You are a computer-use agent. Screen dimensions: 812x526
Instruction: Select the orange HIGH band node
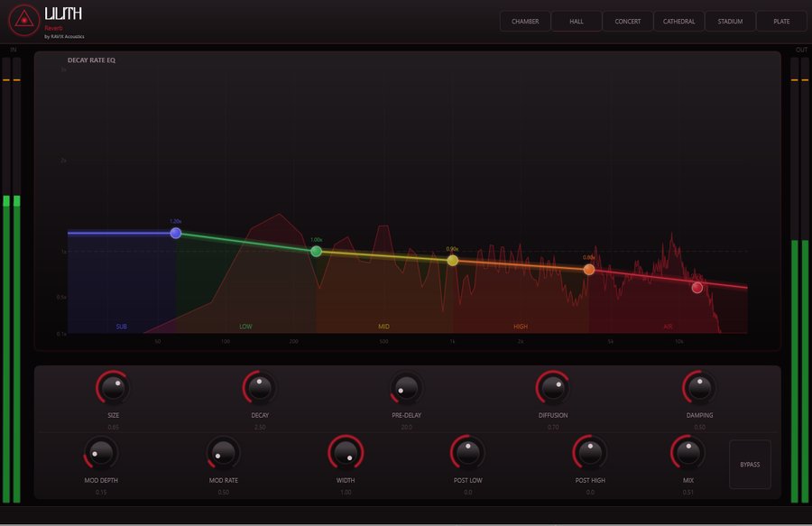(x=589, y=269)
